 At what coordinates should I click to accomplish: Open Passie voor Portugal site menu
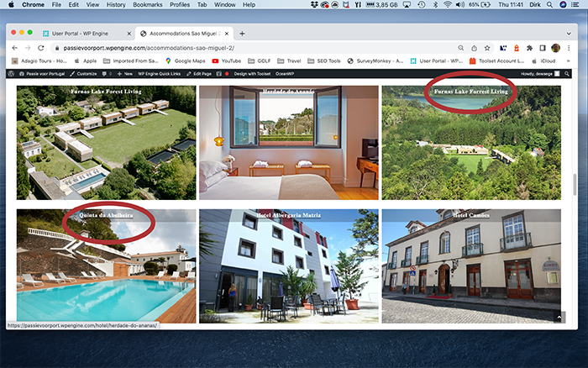[42, 74]
